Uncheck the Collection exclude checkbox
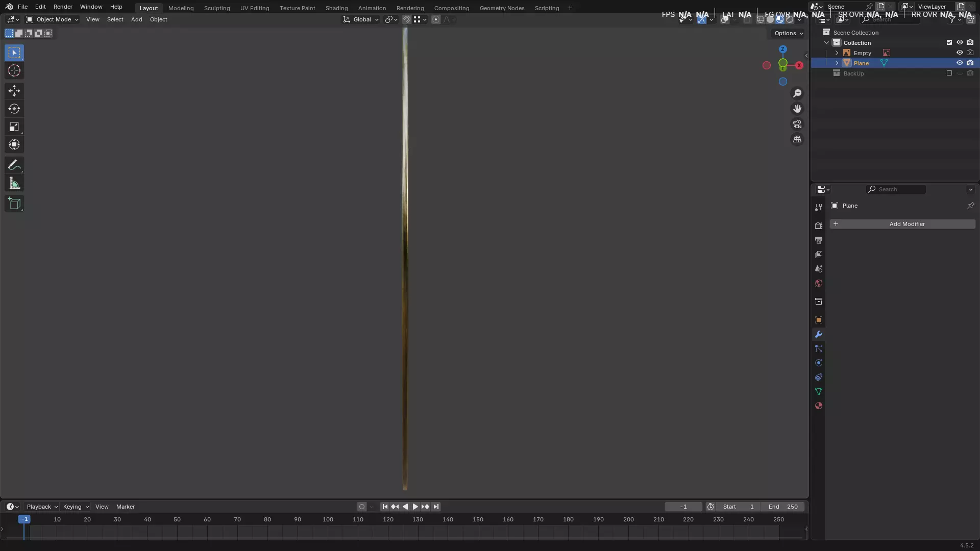 [949, 43]
